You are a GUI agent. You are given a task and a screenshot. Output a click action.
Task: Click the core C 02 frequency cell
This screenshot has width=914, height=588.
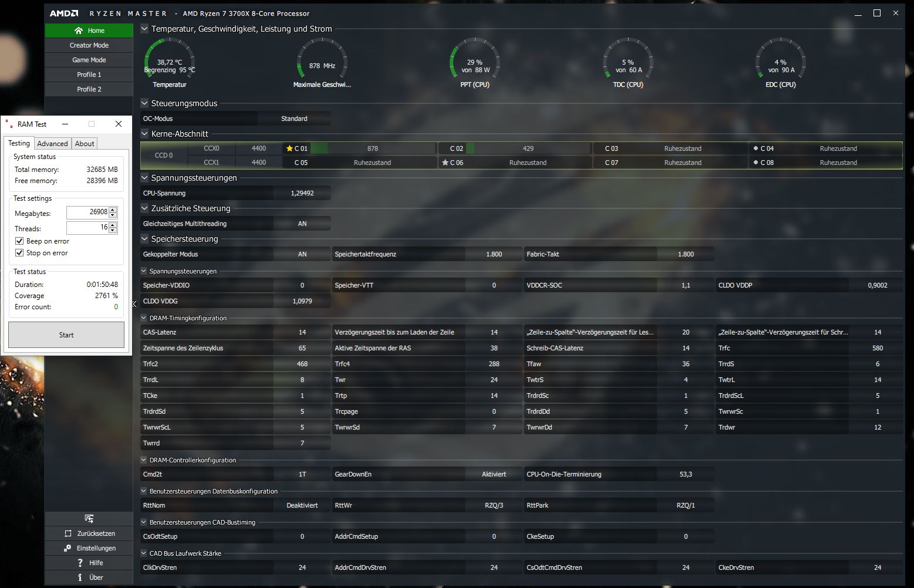pos(528,148)
